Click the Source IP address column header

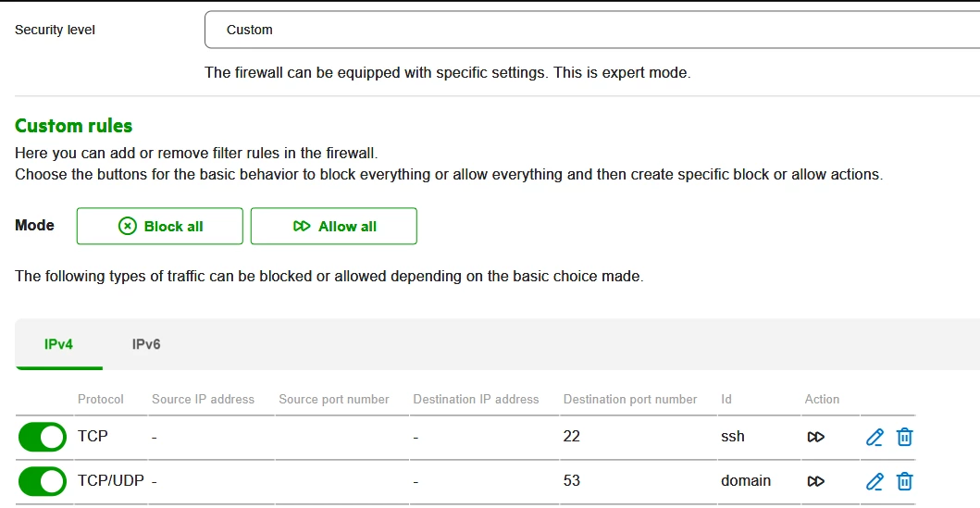click(203, 400)
